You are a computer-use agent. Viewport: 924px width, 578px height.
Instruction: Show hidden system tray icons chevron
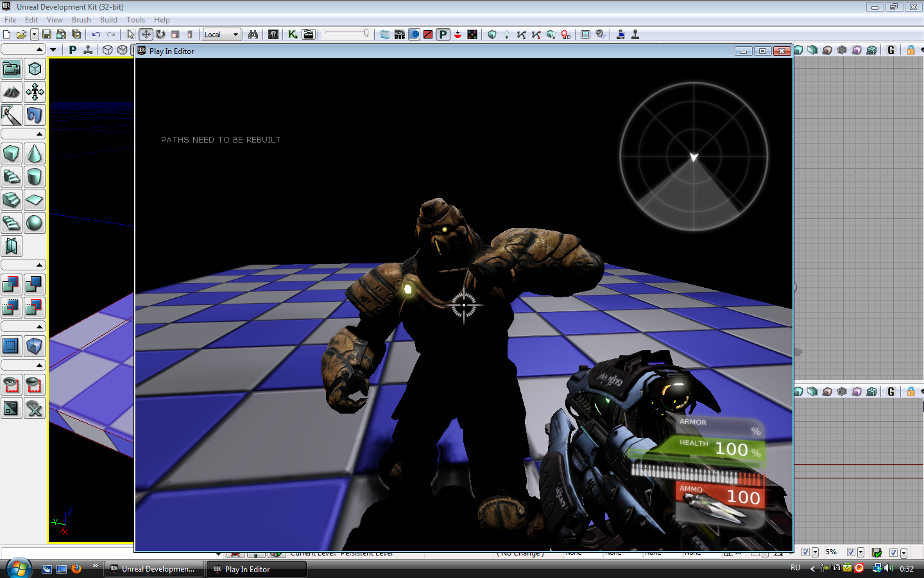(812, 569)
